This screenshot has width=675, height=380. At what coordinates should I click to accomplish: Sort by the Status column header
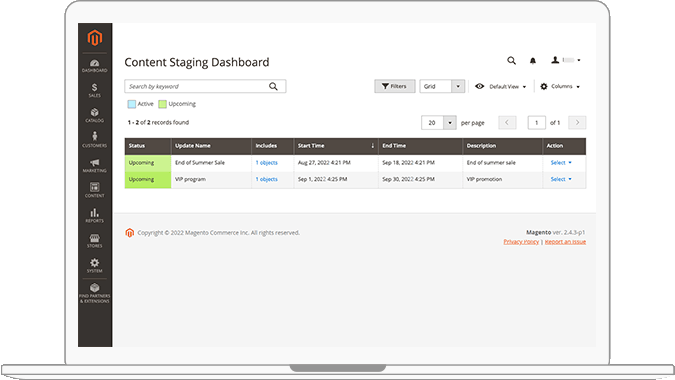(x=148, y=146)
